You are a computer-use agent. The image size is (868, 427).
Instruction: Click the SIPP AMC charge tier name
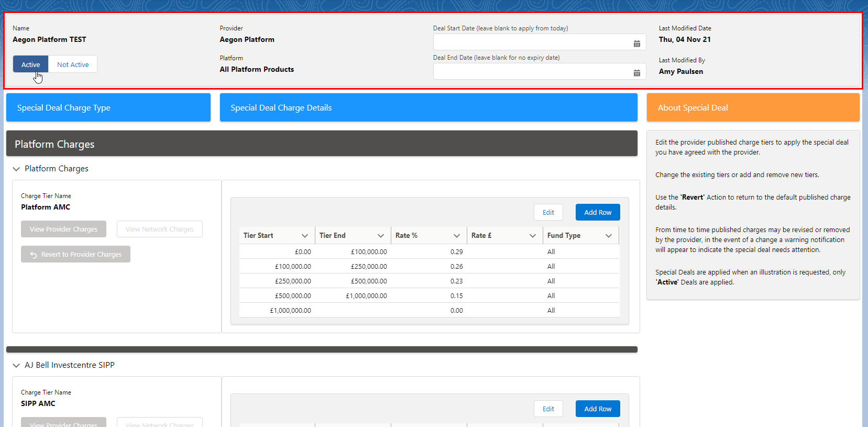pos(38,403)
